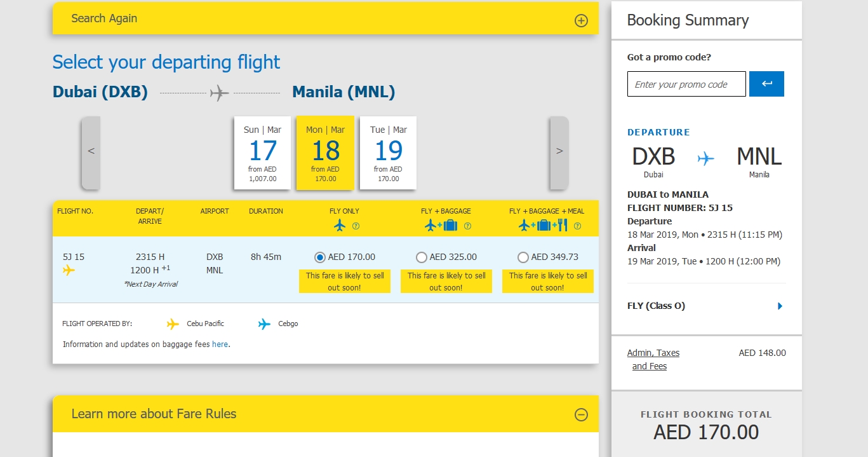Click the 8h 45m duration cell
The width and height of the screenshot is (868, 457).
pyautogui.click(x=266, y=257)
